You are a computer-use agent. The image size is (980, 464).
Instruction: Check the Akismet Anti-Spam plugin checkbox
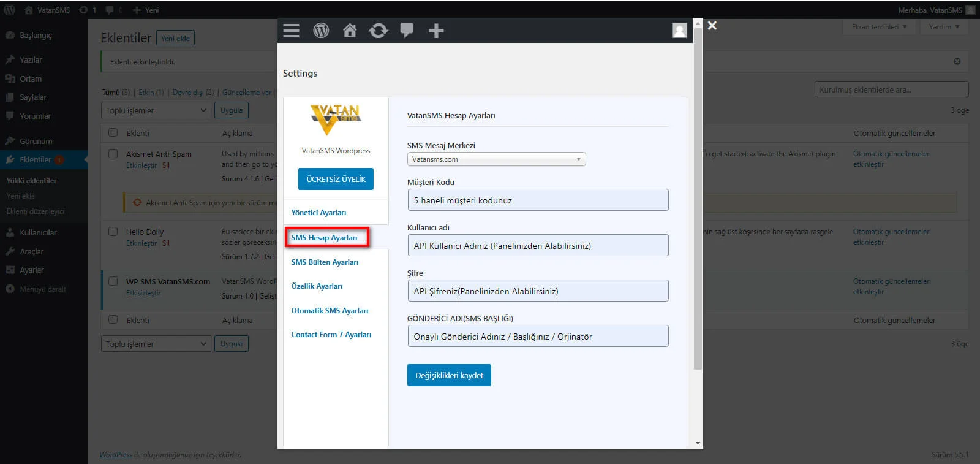(113, 153)
